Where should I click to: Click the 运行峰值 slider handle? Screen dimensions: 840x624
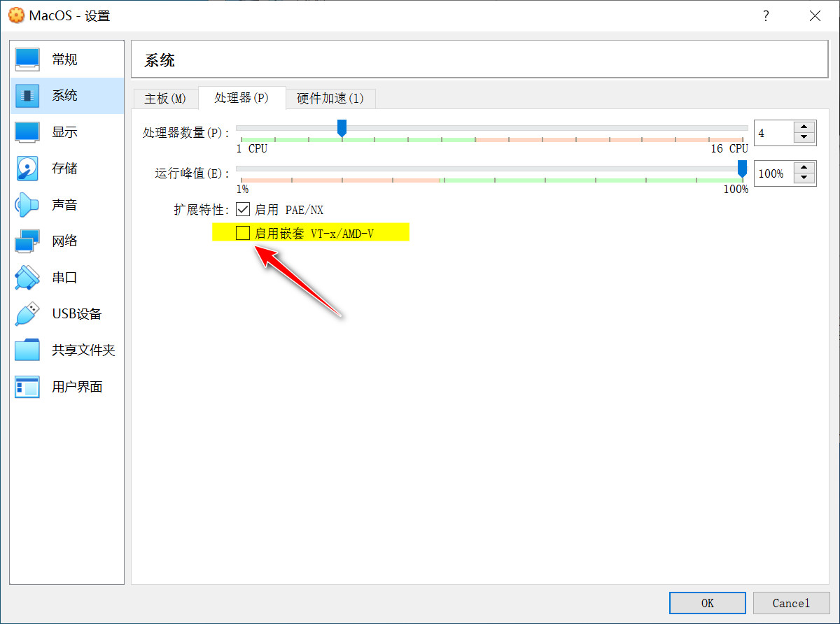click(742, 169)
